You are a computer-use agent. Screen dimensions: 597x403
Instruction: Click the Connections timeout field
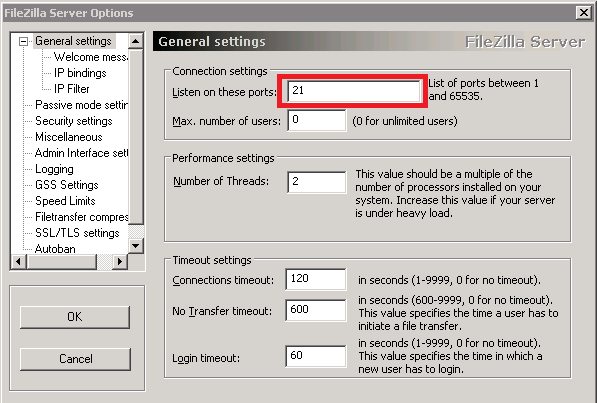(316, 279)
